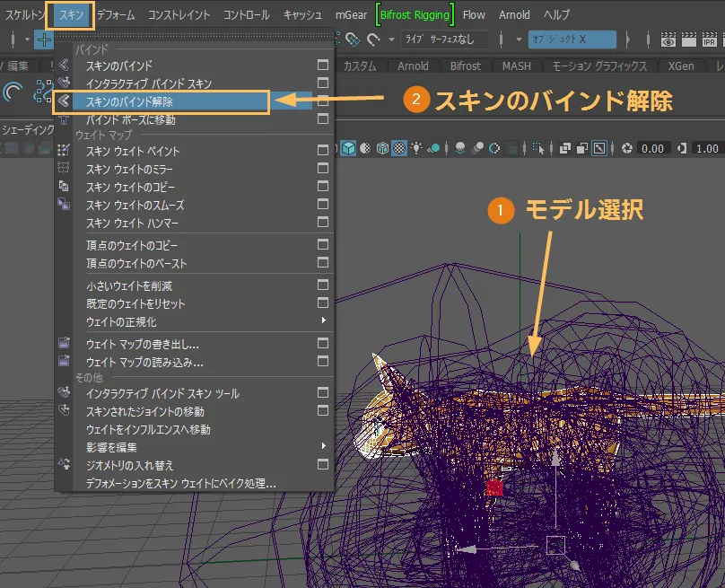Screen dimensions: 725x588
Task: Open options box for 小さいウェイトを削減
Action: pyautogui.click(x=323, y=285)
